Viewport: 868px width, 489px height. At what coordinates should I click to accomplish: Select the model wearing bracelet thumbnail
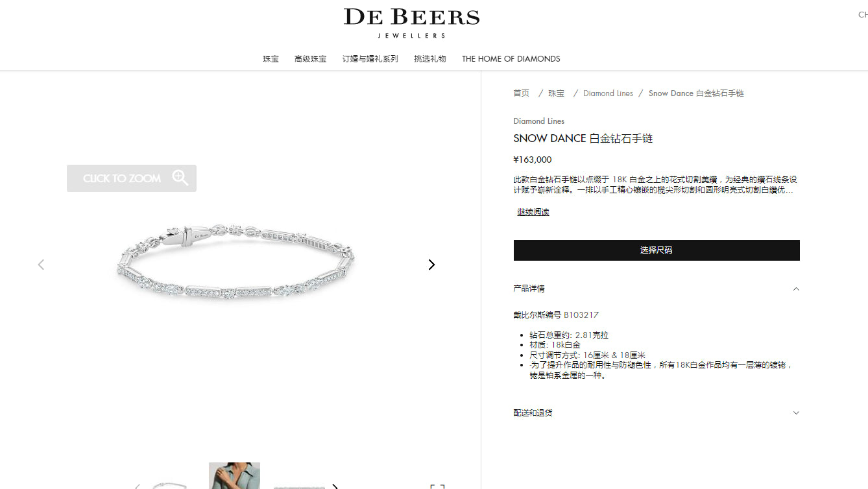[x=234, y=475]
